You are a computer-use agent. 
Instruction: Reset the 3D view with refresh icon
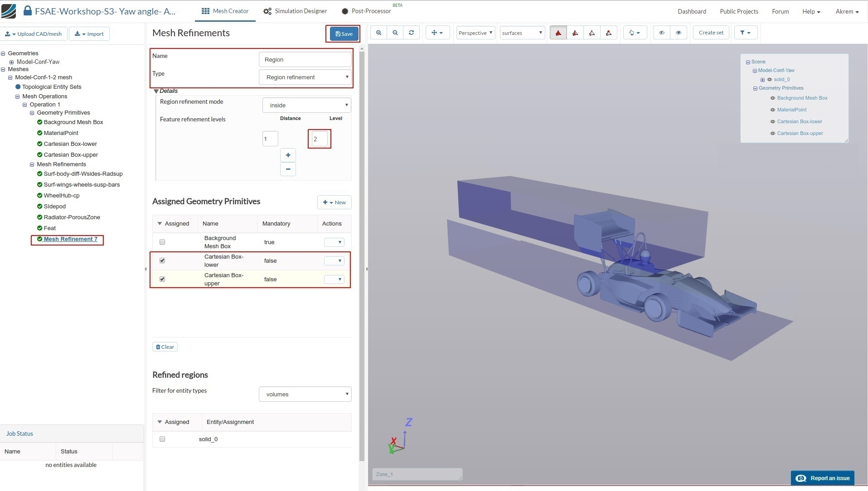(x=411, y=33)
